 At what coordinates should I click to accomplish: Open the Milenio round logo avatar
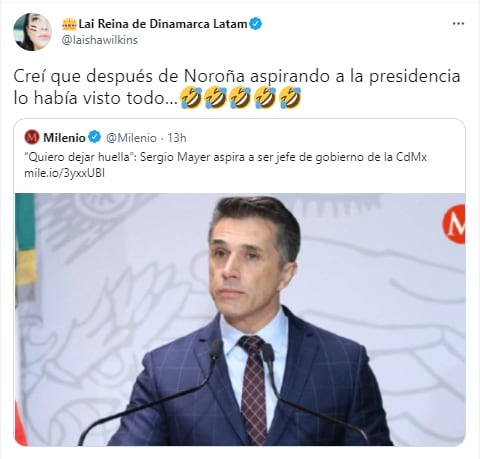pos(32,137)
